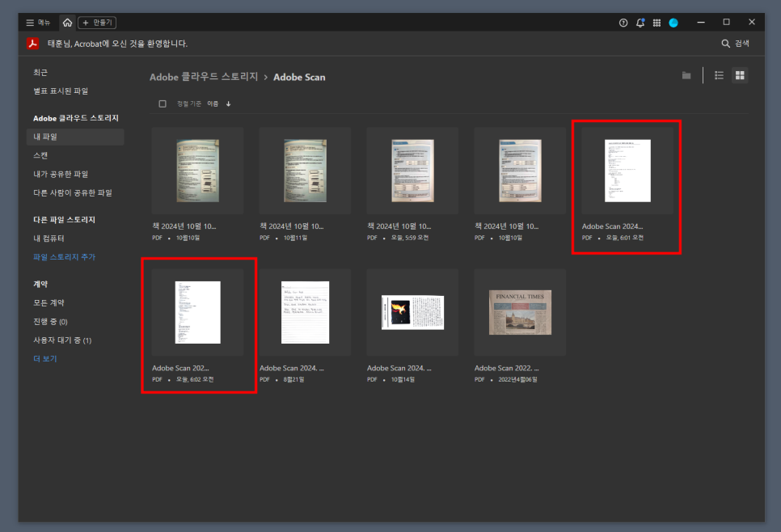The height and width of the screenshot is (532, 781).
Task: Open 진행 중 (0) agreements
Action: coord(50,321)
